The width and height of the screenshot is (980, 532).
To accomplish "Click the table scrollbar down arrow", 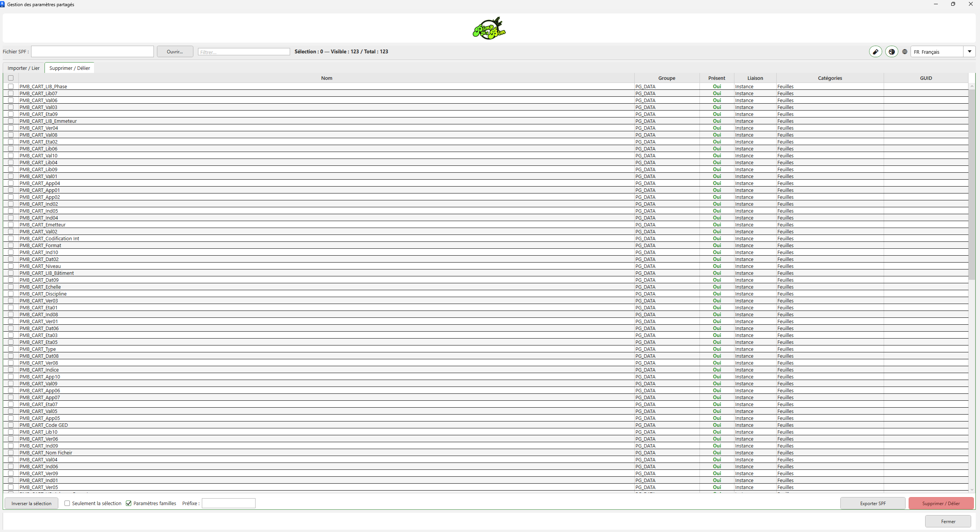I will [972, 489].
